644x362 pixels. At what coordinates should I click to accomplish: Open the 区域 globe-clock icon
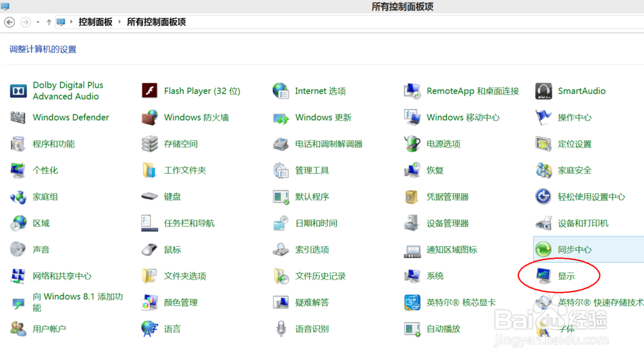[18, 223]
